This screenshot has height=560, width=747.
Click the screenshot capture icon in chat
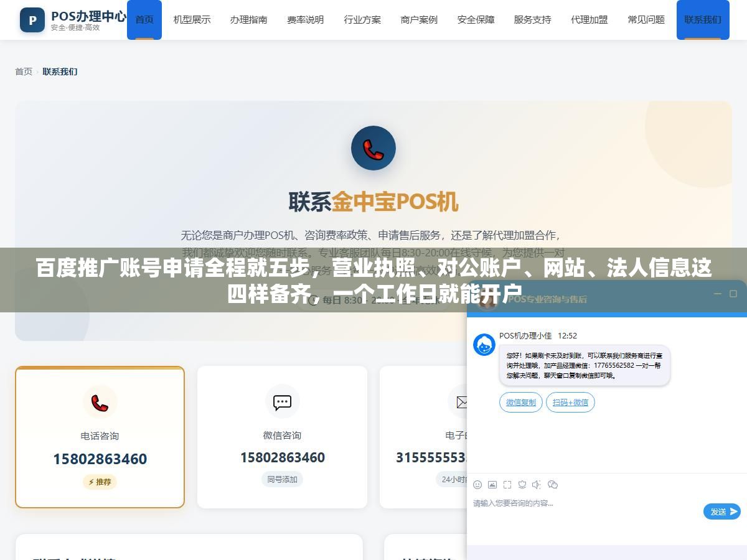pyautogui.click(x=507, y=485)
